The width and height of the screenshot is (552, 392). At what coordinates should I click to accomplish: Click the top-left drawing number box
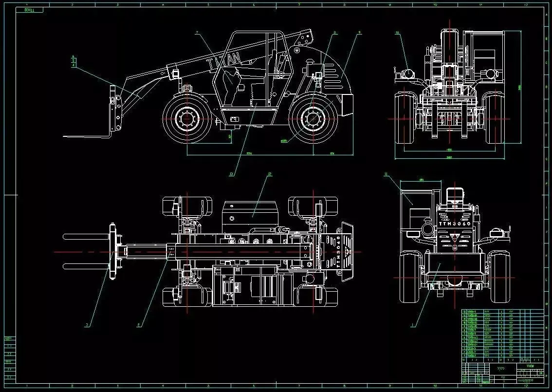pyautogui.click(x=30, y=10)
